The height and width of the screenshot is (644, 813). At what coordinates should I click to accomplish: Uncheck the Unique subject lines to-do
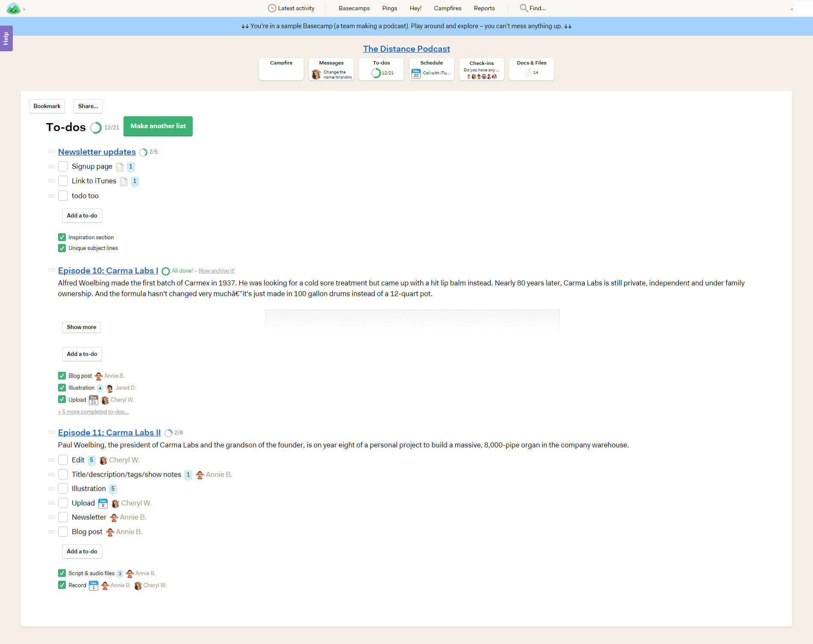pos(62,248)
